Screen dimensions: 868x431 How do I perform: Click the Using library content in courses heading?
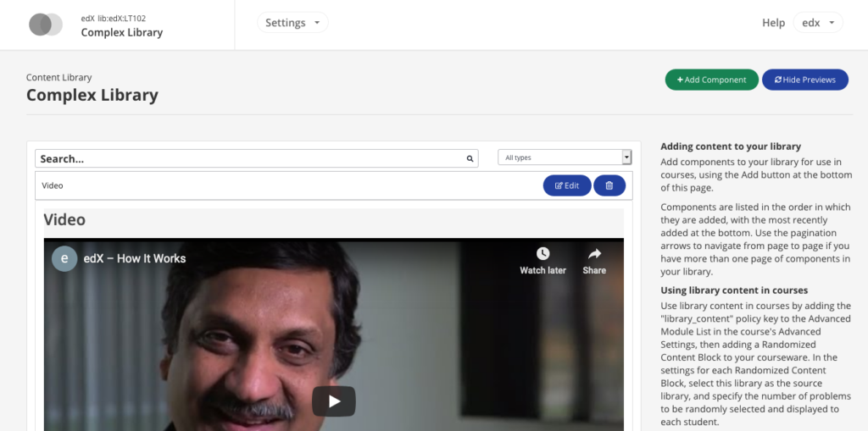coord(734,290)
